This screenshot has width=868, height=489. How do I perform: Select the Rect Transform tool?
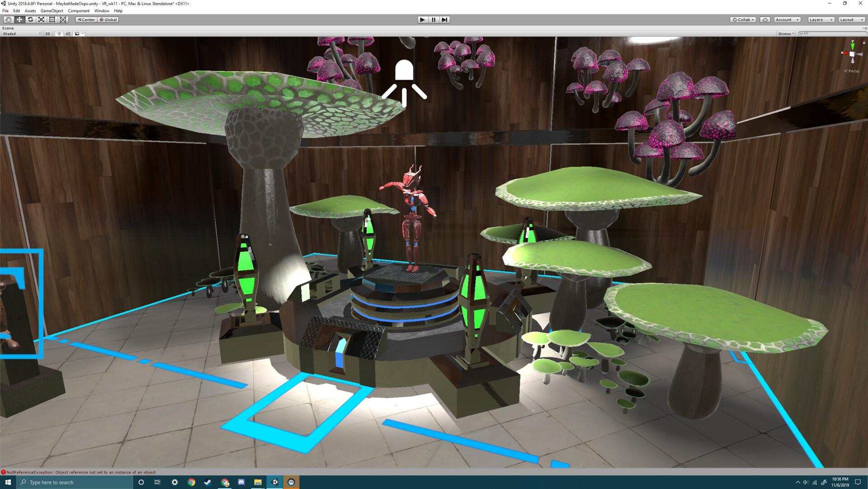(52, 19)
